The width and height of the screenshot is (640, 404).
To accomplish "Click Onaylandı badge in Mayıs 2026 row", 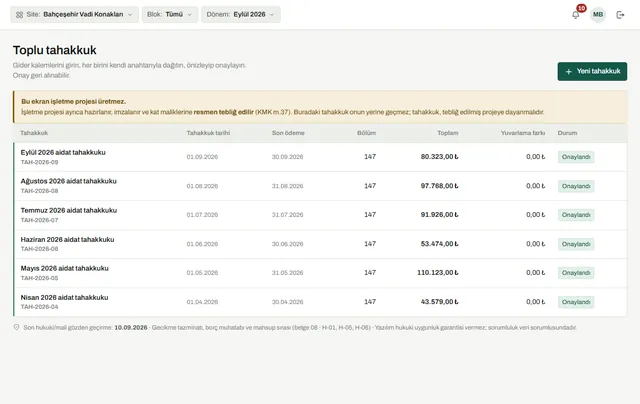I will (x=576, y=273).
